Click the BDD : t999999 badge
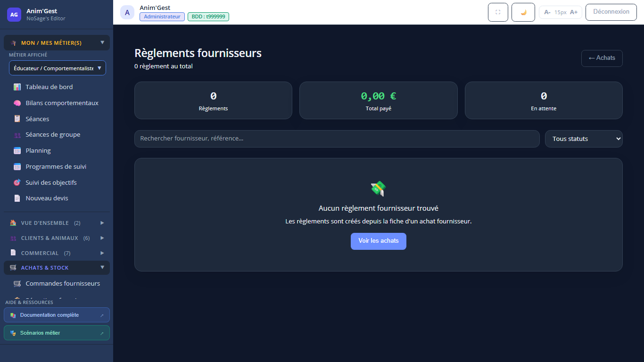Viewport: 644px width, 362px height. (x=208, y=16)
